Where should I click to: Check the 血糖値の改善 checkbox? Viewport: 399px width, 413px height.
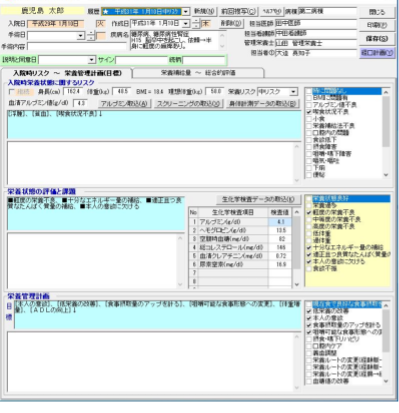click(x=309, y=381)
